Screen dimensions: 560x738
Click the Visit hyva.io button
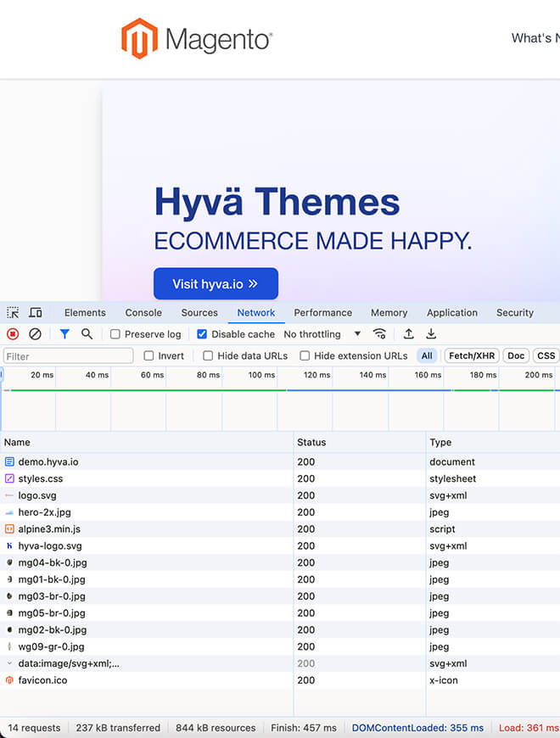point(216,284)
